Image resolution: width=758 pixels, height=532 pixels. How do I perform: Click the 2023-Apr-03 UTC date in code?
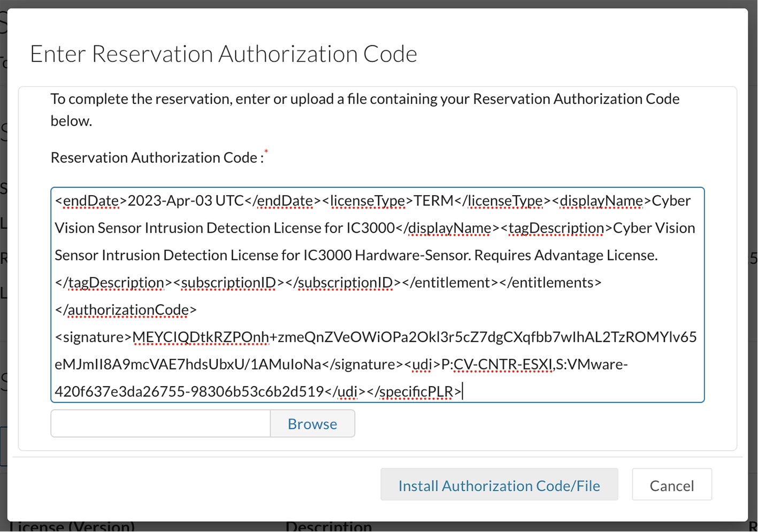click(186, 201)
